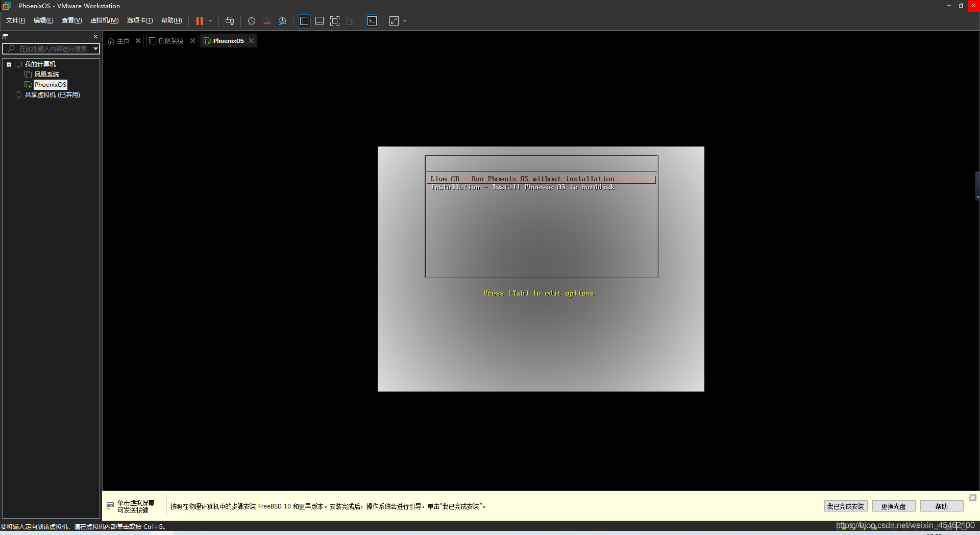Take a snapshot of the virtual machine

pos(252,21)
